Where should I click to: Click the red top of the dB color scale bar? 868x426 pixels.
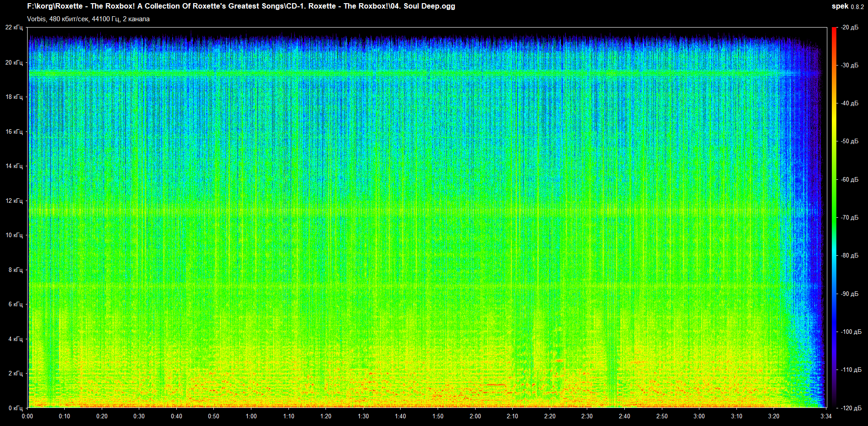pyautogui.click(x=834, y=30)
